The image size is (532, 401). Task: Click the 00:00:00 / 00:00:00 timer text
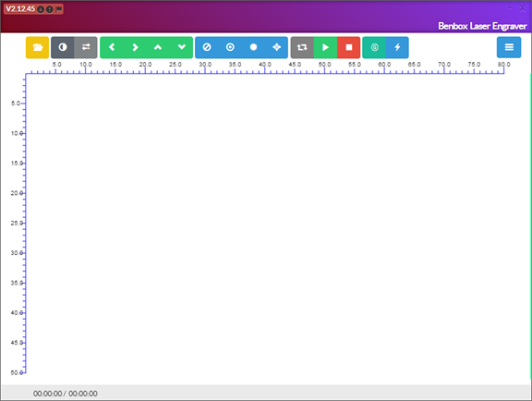click(66, 394)
